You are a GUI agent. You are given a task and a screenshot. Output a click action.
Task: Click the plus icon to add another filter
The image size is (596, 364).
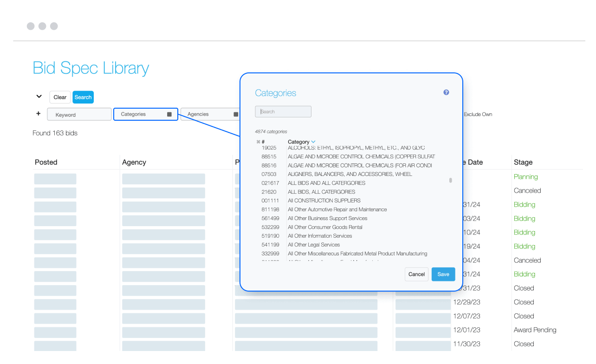(38, 113)
